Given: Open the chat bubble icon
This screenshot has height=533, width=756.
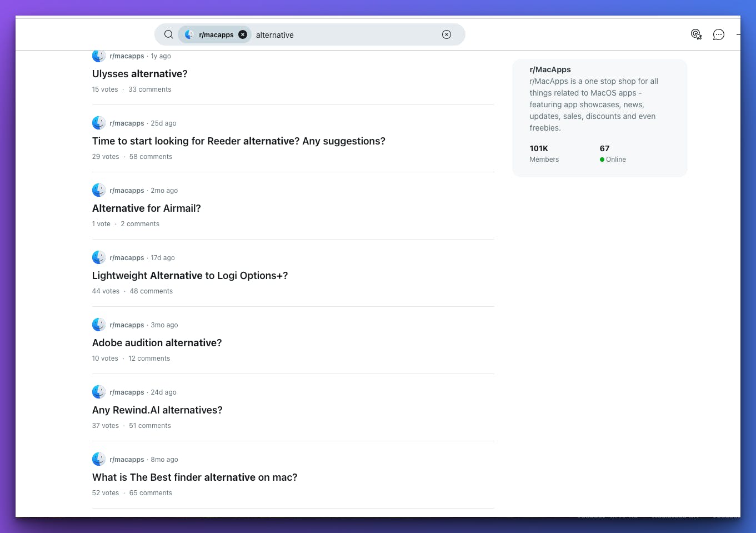Looking at the screenshot, I should tap(718, 34).
